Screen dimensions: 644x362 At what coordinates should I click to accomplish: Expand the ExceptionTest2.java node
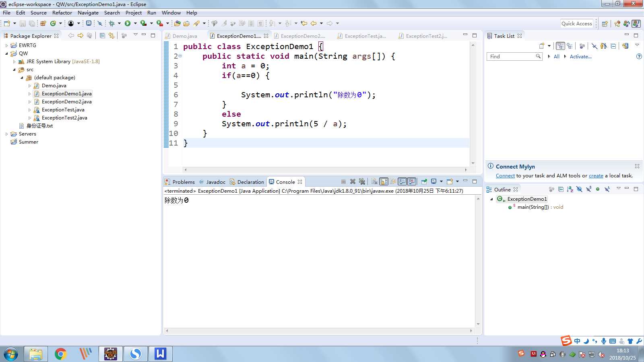[x=29, y=118]
